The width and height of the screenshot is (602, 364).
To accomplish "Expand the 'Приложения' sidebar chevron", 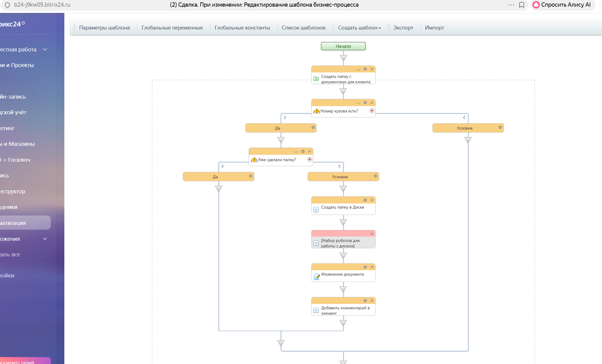I will [45, 239].
